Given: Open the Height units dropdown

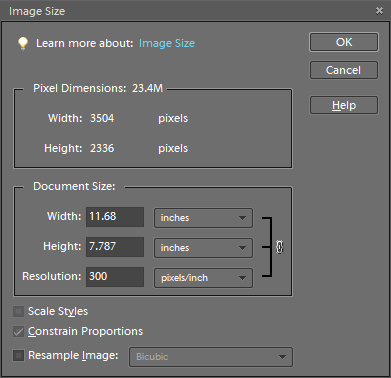Looking at the screenshot, I should point(203,248).
